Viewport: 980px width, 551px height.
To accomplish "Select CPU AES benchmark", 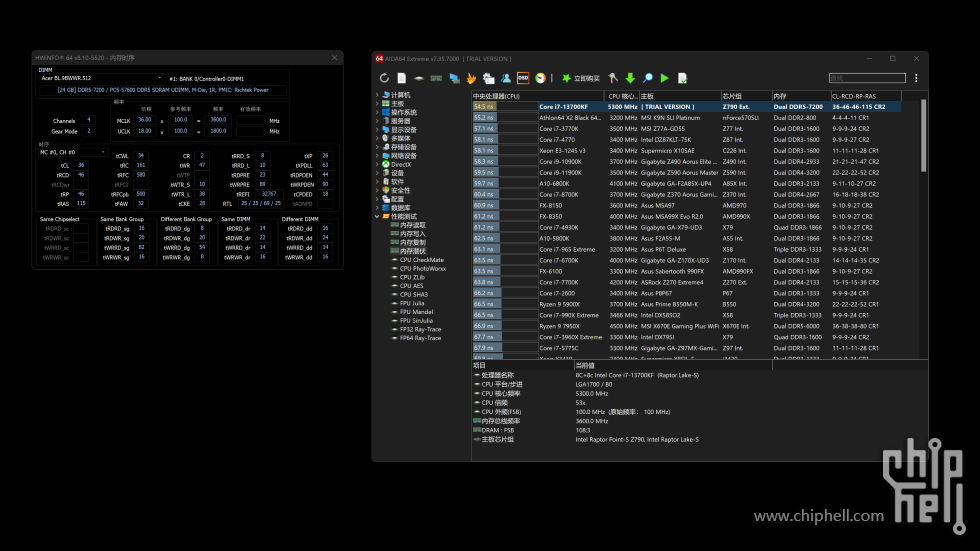I will (411, 285).
